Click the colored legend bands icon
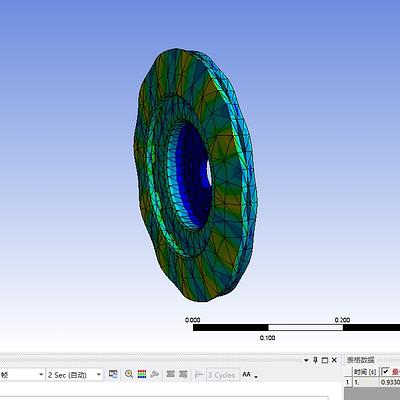The width and height of the screenshot is (400, 400). pos(142,374)
